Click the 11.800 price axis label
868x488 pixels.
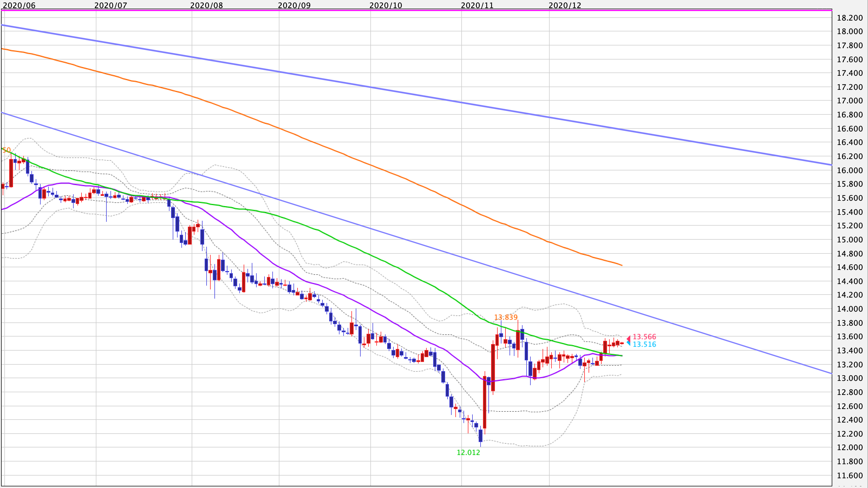[850, 462]
